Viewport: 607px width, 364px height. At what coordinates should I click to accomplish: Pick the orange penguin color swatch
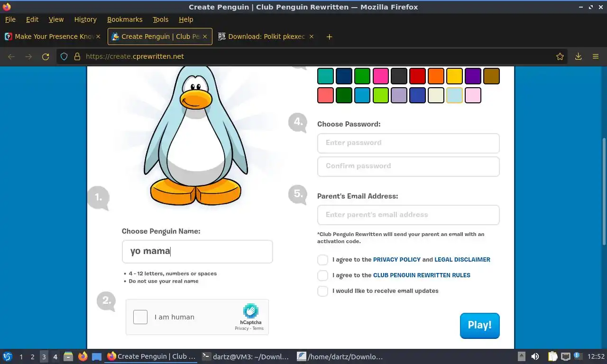pos(436,76)
